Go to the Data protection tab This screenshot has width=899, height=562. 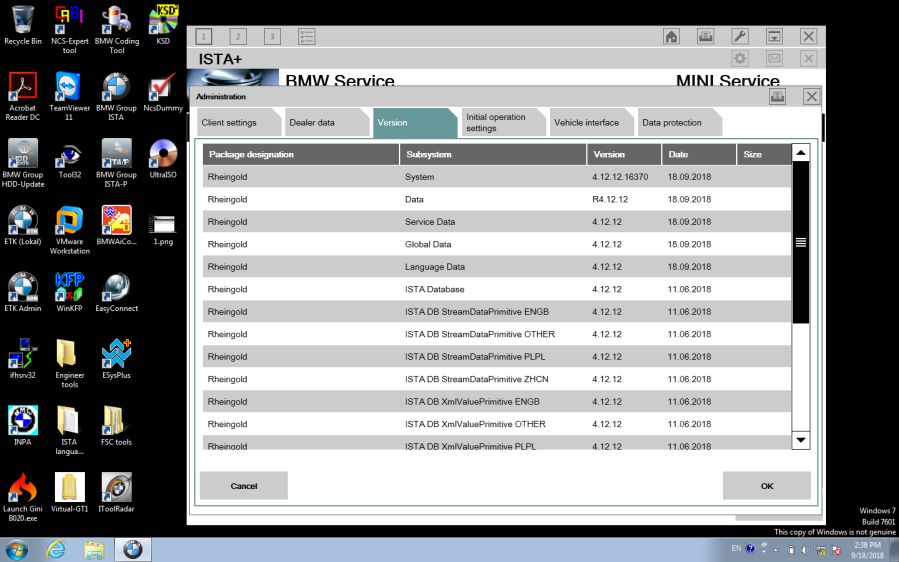[672, 123]
